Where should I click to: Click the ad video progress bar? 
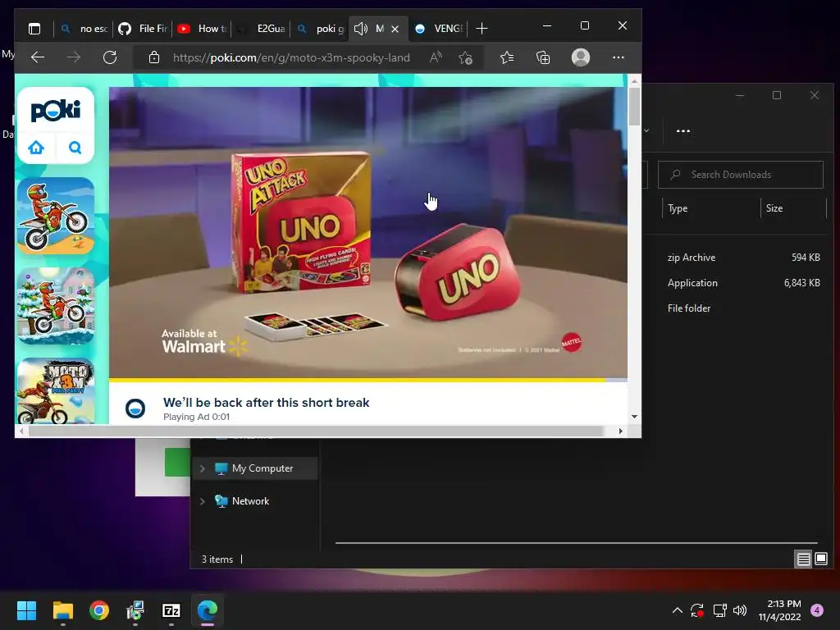click(x=368, y=381)
